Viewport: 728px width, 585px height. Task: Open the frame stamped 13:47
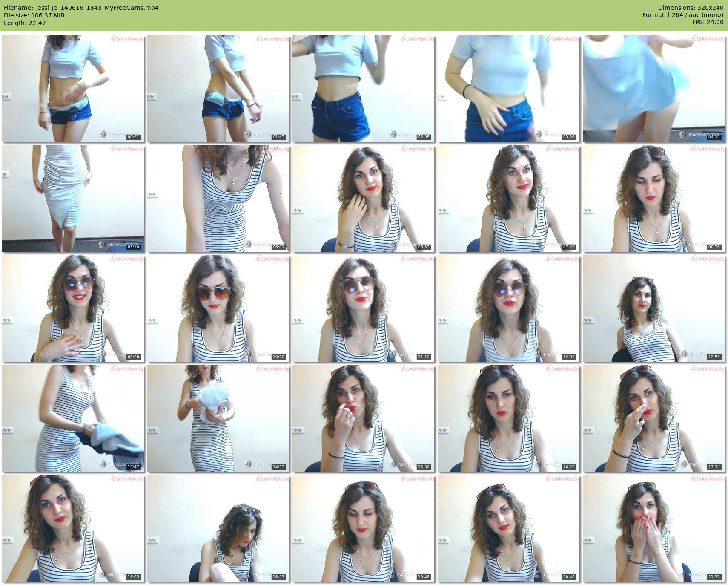[73, 418]
